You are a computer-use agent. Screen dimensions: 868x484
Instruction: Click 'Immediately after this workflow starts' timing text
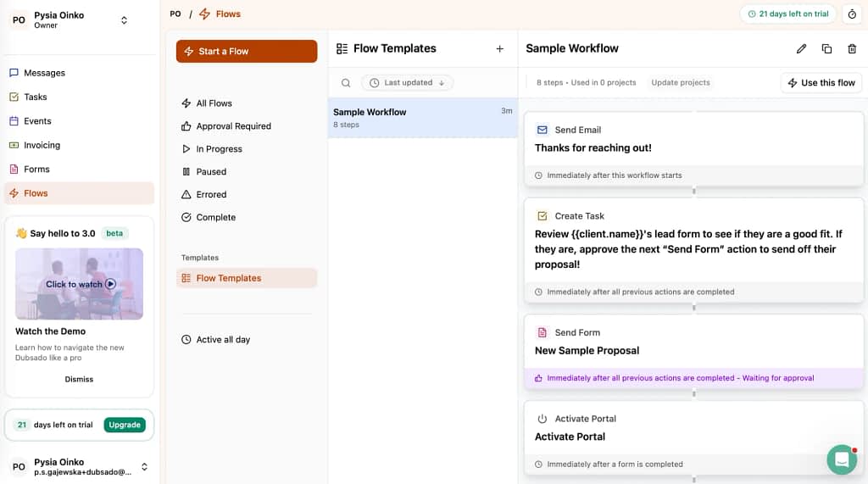tap(615, 175)
